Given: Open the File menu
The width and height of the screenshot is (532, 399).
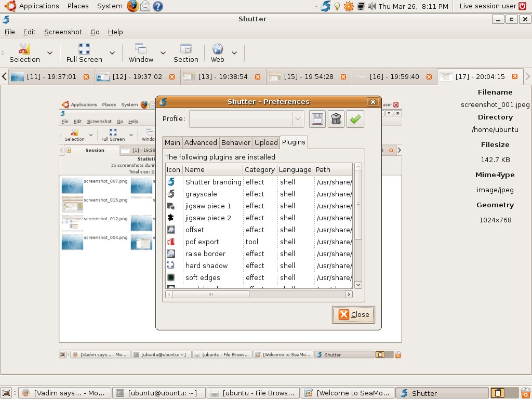Looking at the screenshot, I should 9,32.
